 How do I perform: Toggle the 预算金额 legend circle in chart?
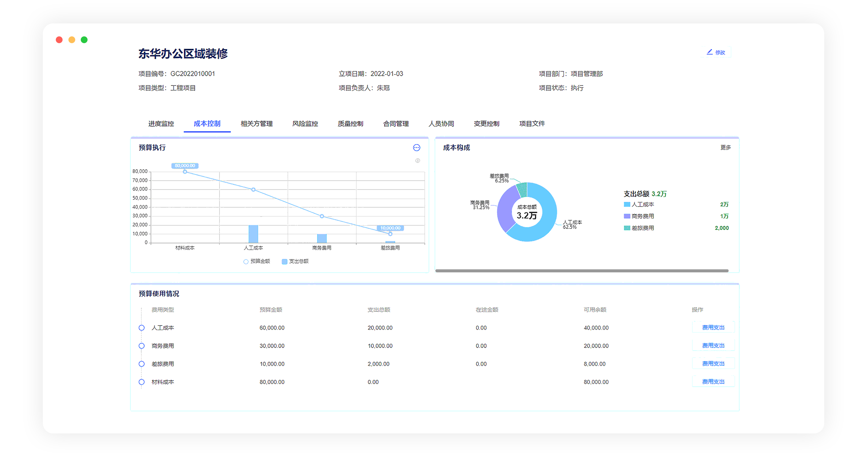coord(246,261)
